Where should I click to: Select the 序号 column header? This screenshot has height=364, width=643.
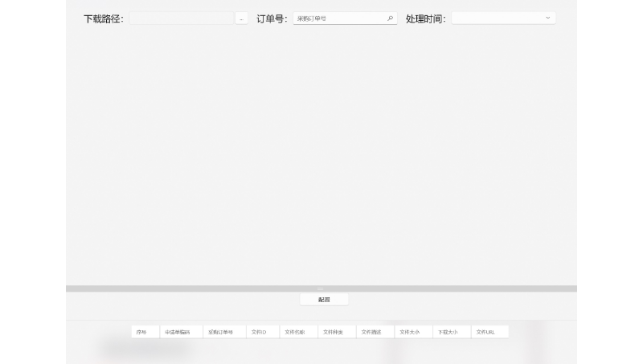tap(142, 332)
